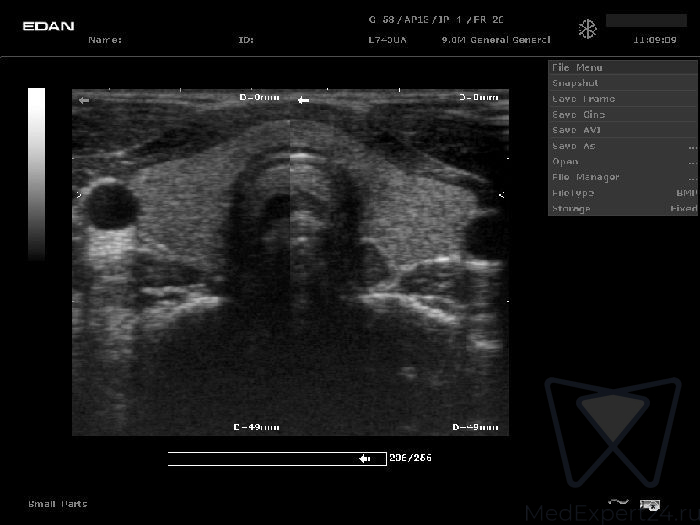This screenshot has height=525, width=700.
Task: Click the EDAN logo
Action: pyautogui.click(x=48, y=26)
